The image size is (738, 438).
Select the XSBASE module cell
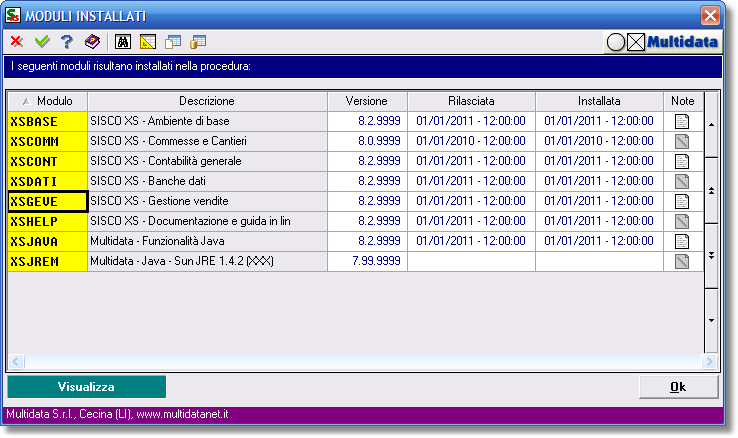coord(48,121)
